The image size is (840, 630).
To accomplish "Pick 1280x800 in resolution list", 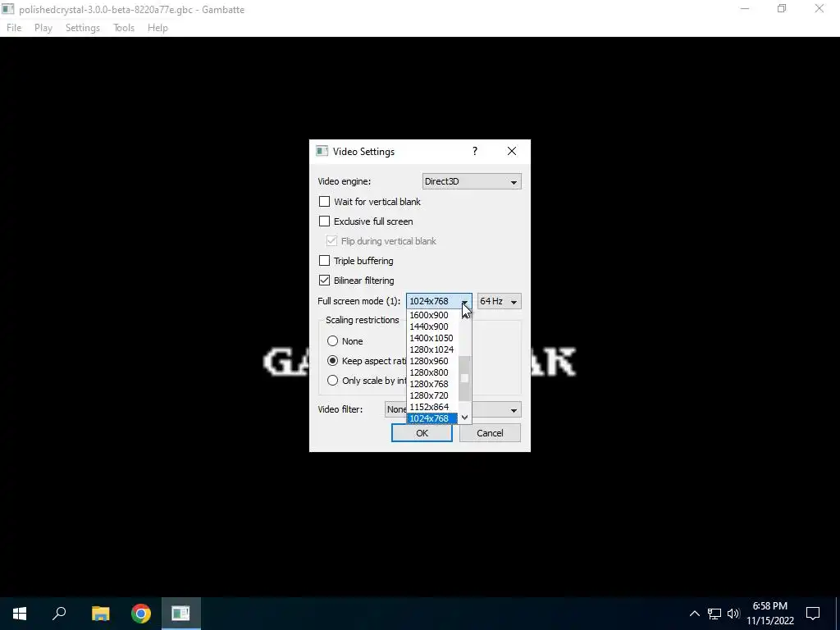I will click(432, 372).
